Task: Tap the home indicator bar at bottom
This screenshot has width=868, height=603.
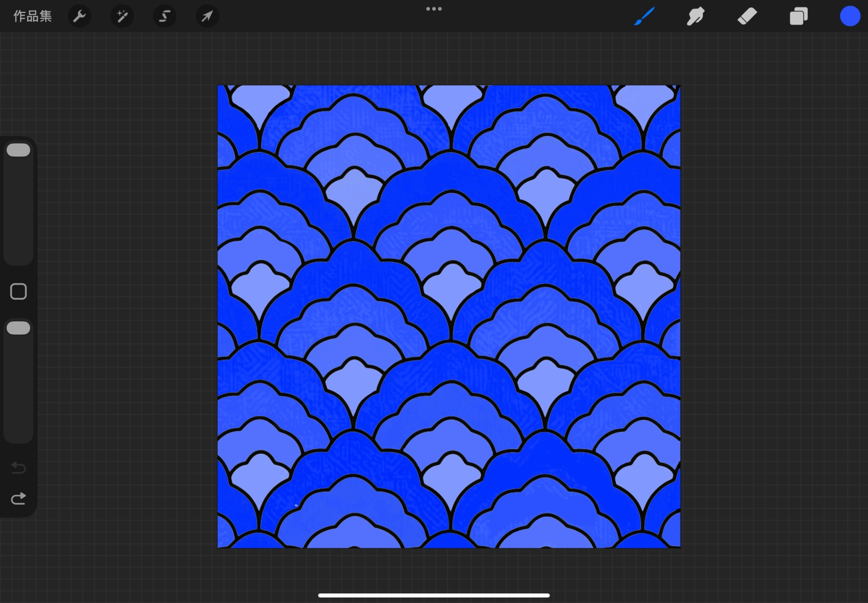Action: 434,595
